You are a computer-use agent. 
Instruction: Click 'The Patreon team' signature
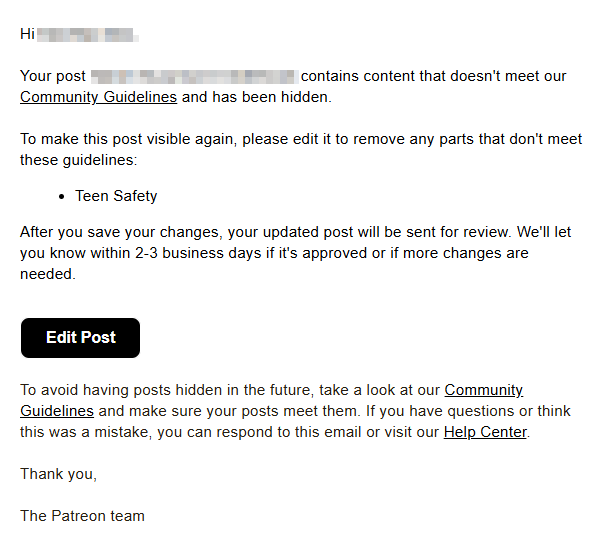82,516
